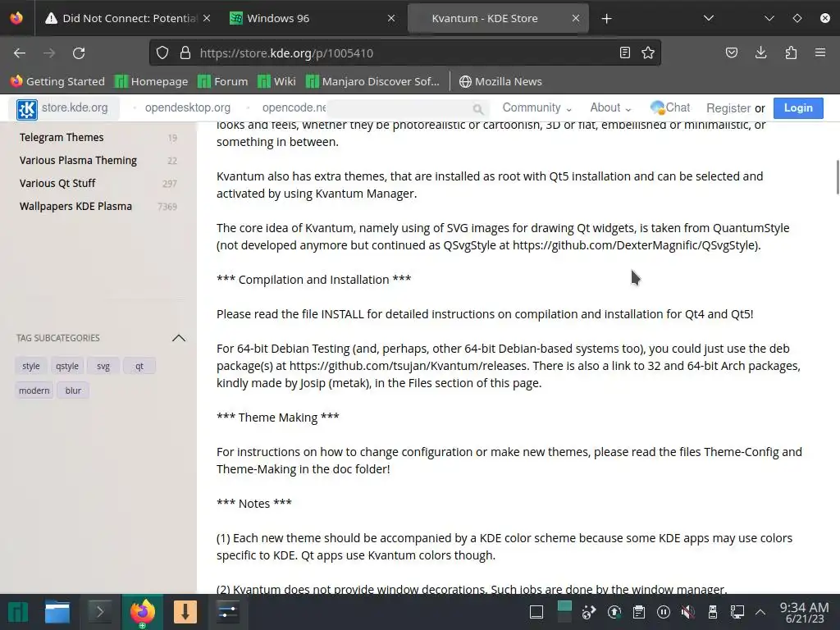Click the KDE logo on store.kde.org
Image resolution: width=840 pixels, height=630 pixels.
click(27, 109)
